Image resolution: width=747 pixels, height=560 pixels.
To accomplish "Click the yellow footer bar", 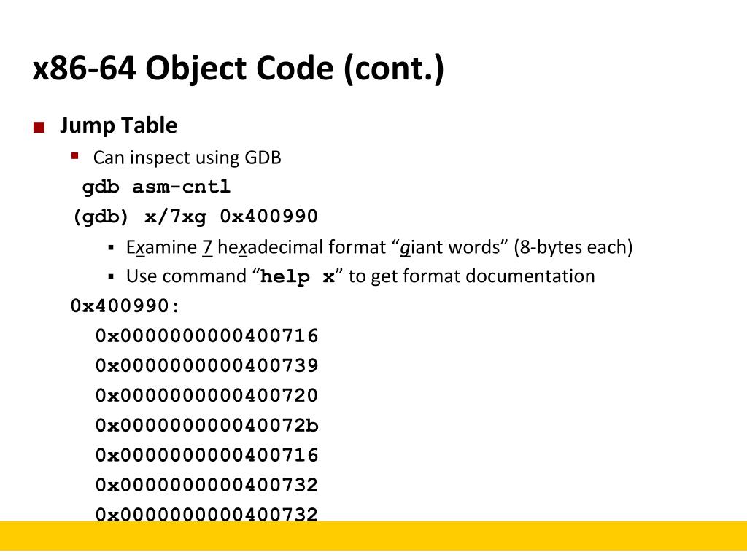I will coord(373,536).
